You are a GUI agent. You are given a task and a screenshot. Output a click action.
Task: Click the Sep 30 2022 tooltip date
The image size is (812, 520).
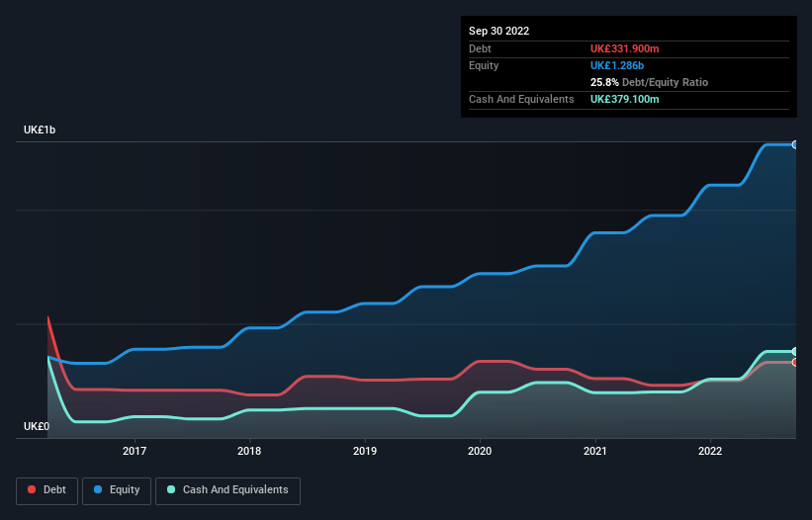[x=498, y=31]
